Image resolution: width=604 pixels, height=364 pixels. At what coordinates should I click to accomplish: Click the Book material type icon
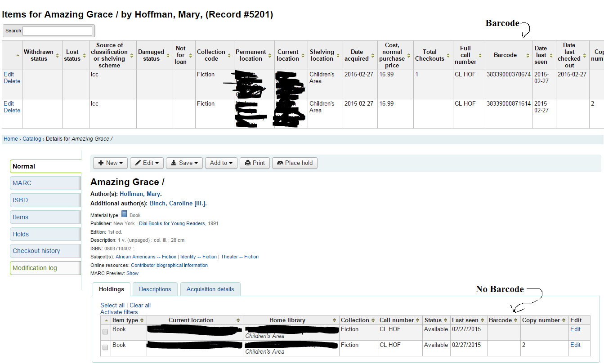coord(125,214)
